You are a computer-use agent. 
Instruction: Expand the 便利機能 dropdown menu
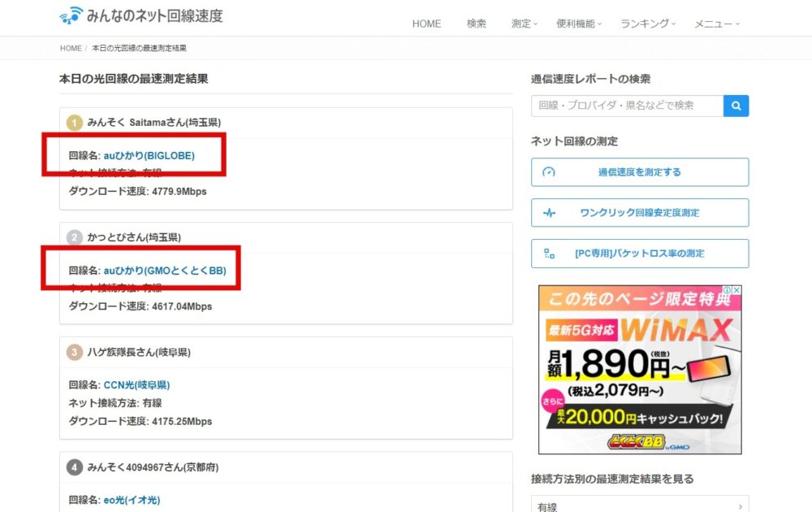578,24
